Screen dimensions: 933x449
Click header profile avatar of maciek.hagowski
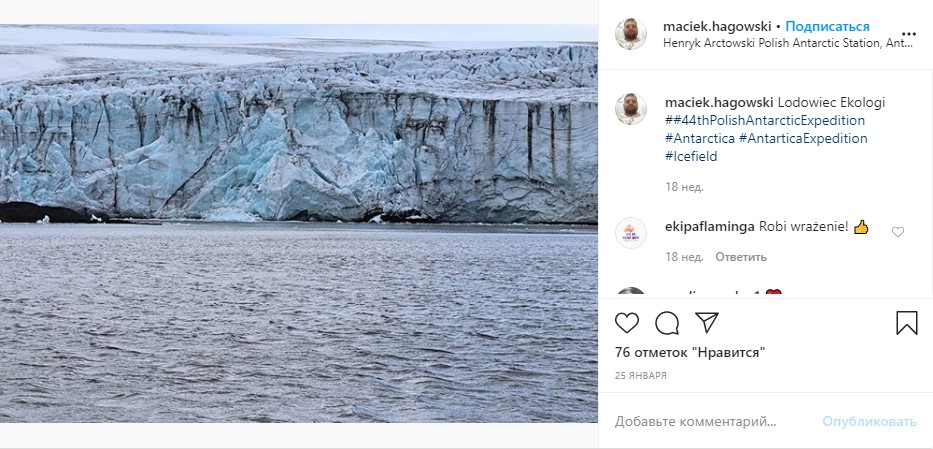click(631, 34)
